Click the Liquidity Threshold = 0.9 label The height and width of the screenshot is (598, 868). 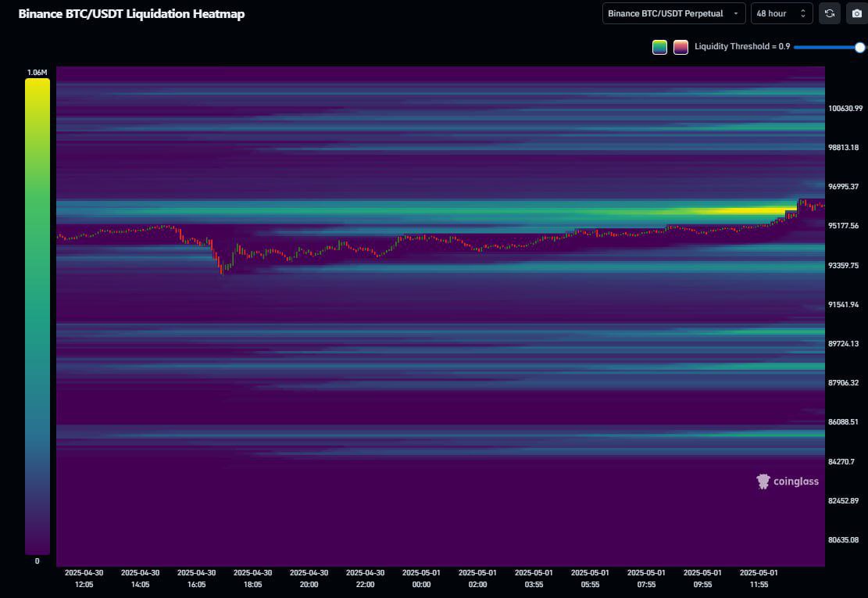[x=741, y=47]
